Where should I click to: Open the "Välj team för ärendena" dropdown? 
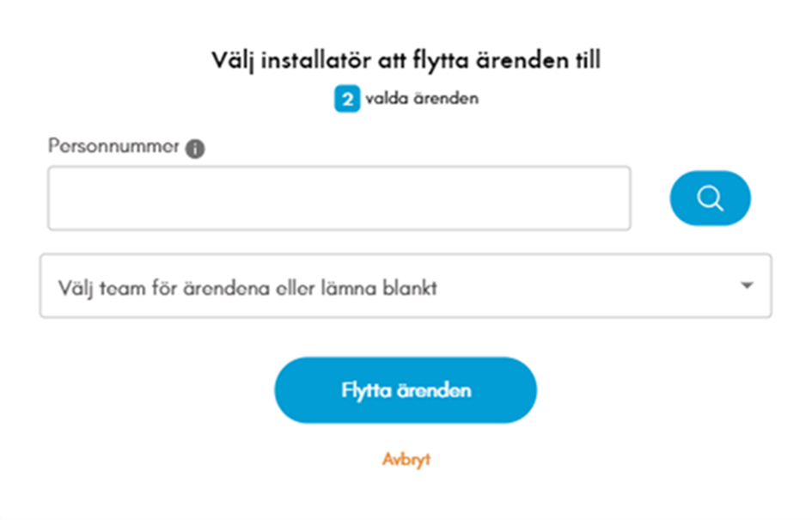click(405, 285)
